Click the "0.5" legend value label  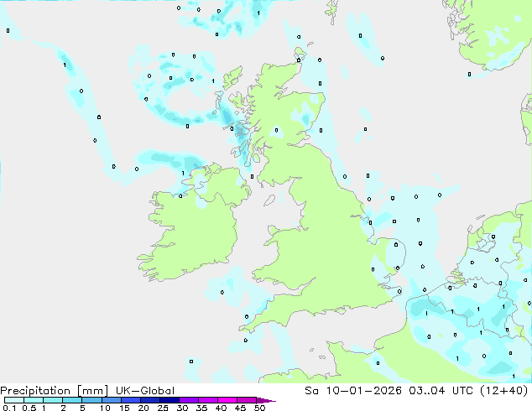coord(29,408)
